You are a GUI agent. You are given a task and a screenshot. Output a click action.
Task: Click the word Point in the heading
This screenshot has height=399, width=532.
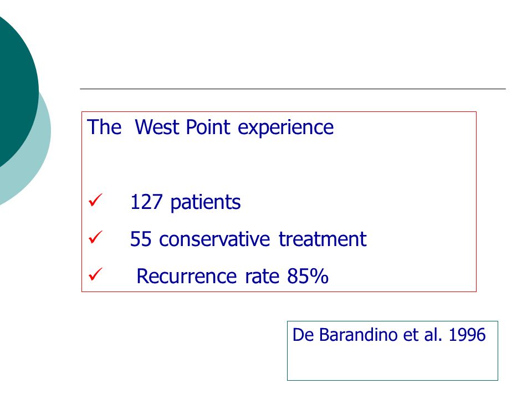(x=208, y=127)
